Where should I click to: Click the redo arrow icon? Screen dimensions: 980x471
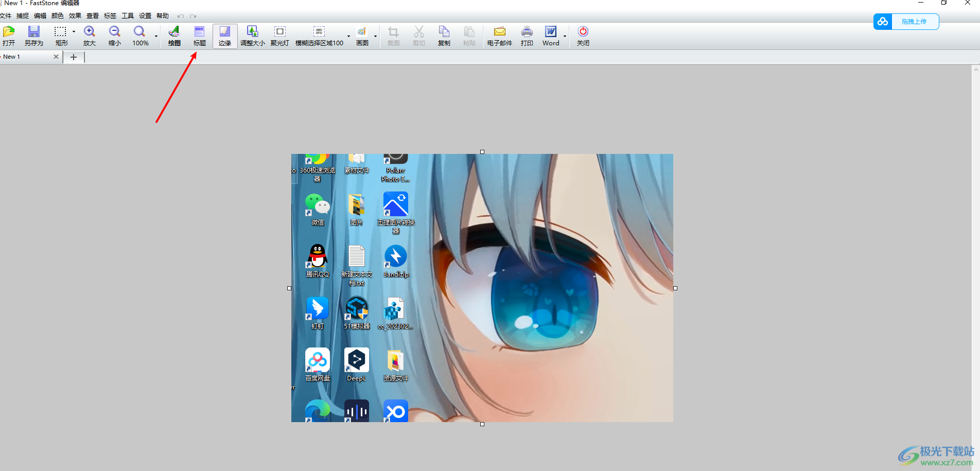193,16
